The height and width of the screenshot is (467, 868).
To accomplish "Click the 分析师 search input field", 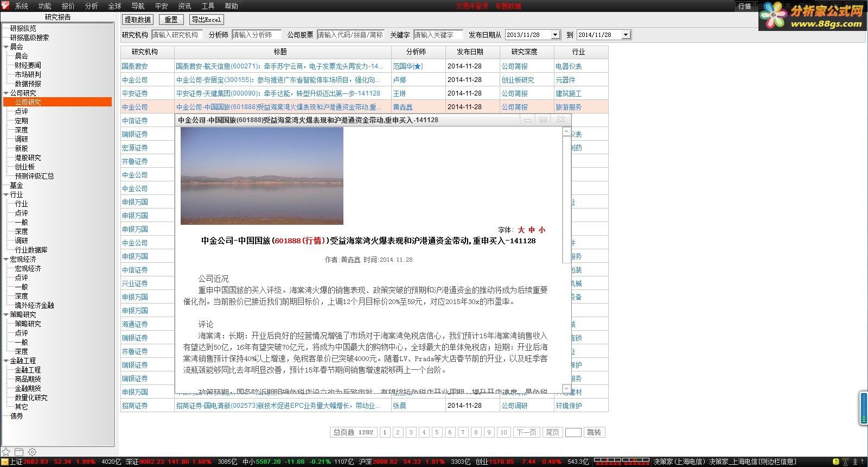I will (x=256, y=35).
